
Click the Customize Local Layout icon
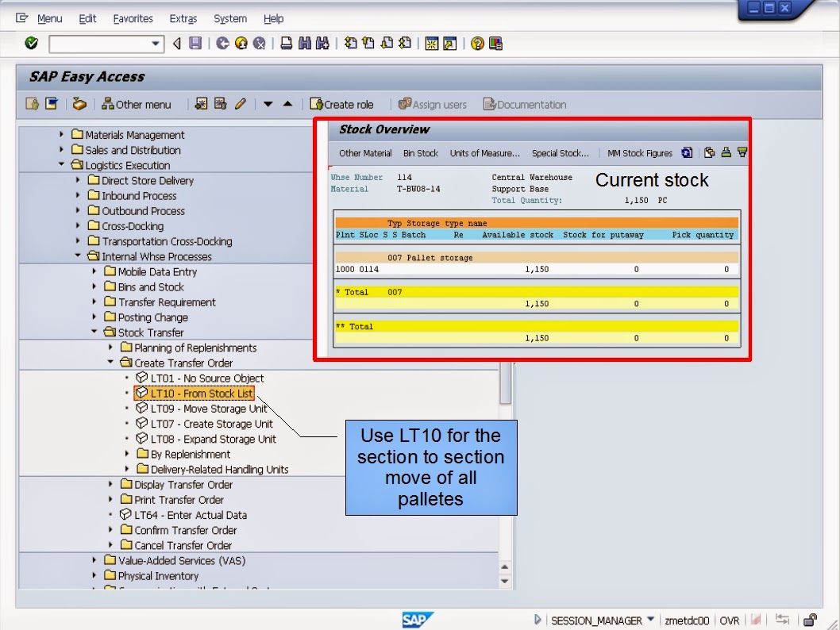coord(495,44)
